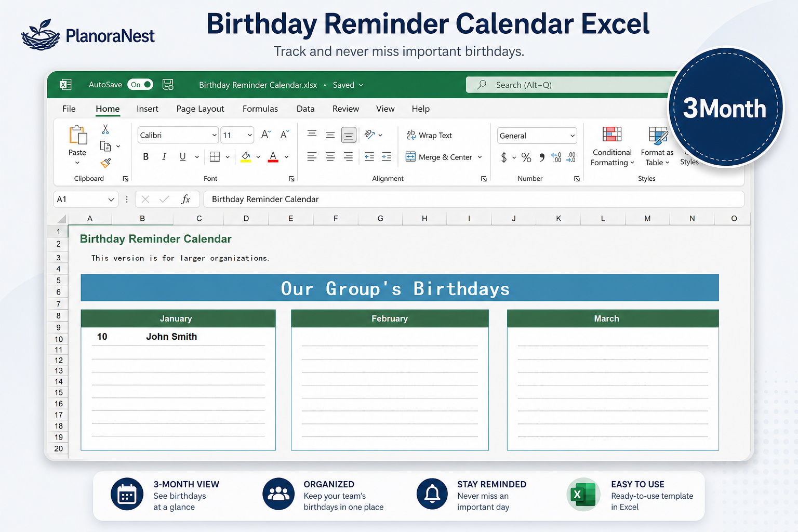
Task: Click the Middle Align icon
Action: pos(330,135)
